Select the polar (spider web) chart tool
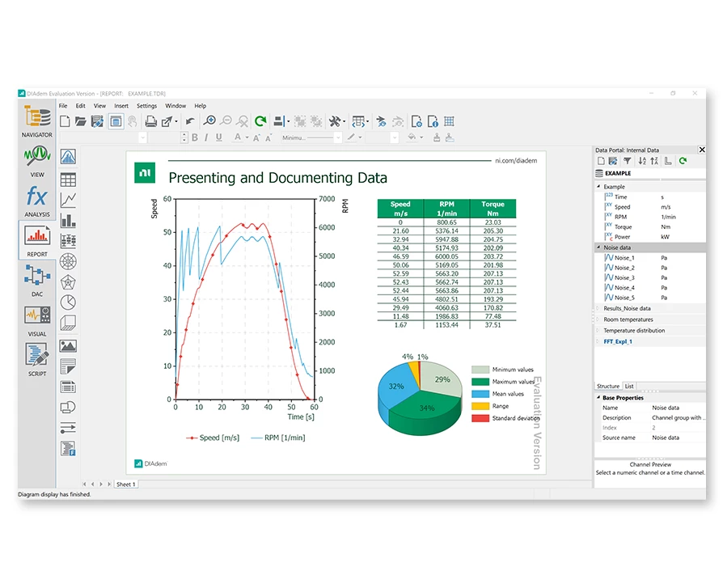 pyautogui.click(x=68, y=261)
